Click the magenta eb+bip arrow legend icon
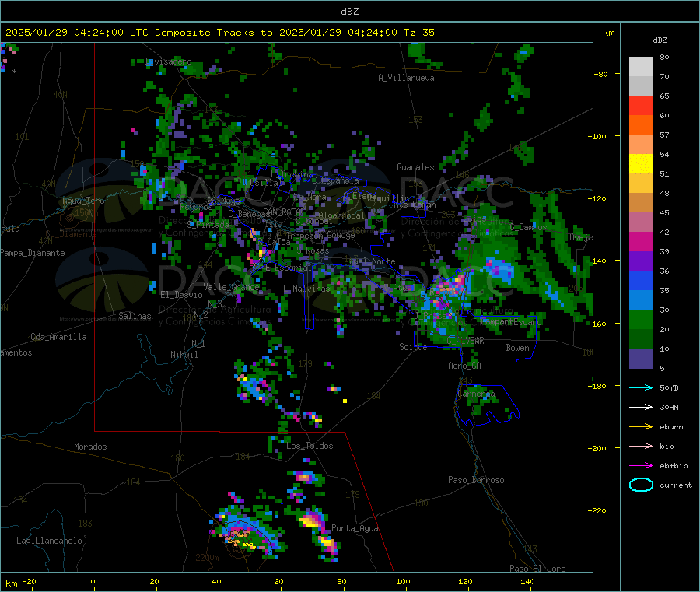The height and width of the screenshot is (592, 700). coord(641,465)
